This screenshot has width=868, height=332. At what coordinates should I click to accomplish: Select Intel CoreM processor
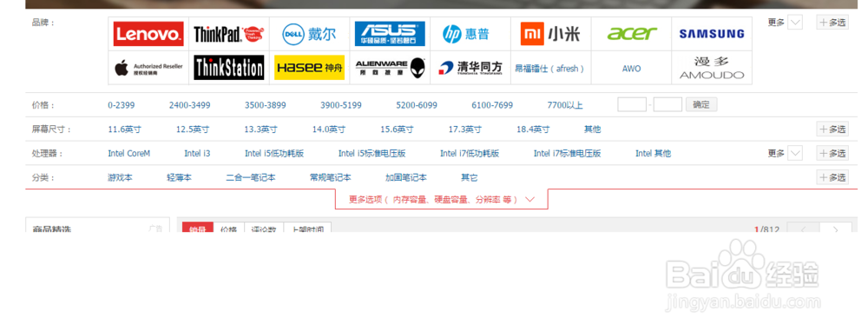[129, 154]
